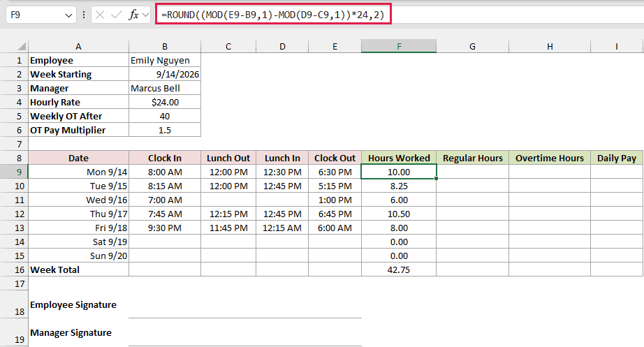Click the Enter checkmark icon in formula bar
This screenshot has width=644, height=347.
click(x=117, y=15)
